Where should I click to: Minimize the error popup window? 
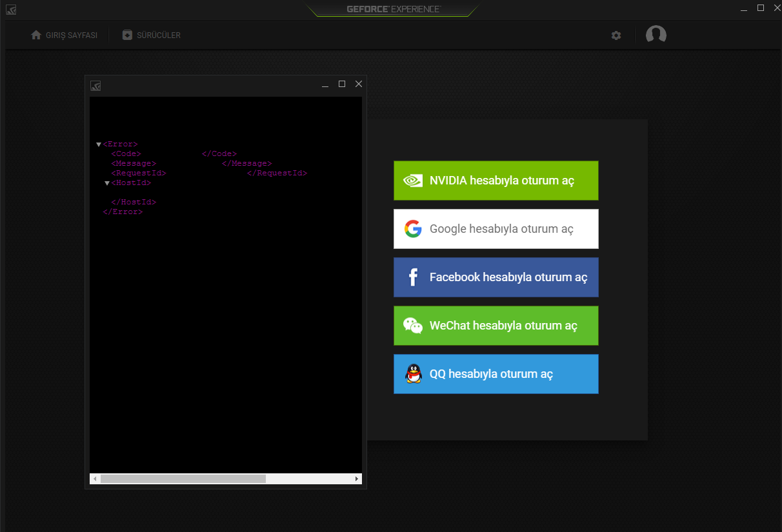tap(325, 85)
